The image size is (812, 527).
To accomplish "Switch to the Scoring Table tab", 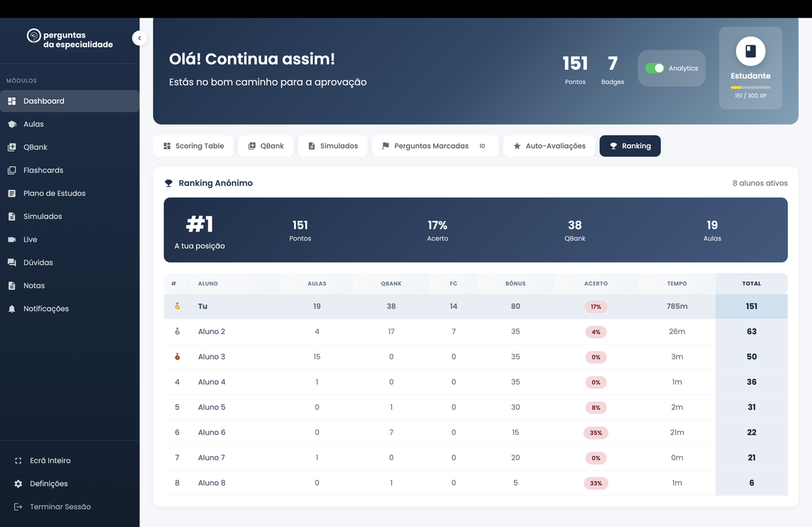I will (193, 146).
